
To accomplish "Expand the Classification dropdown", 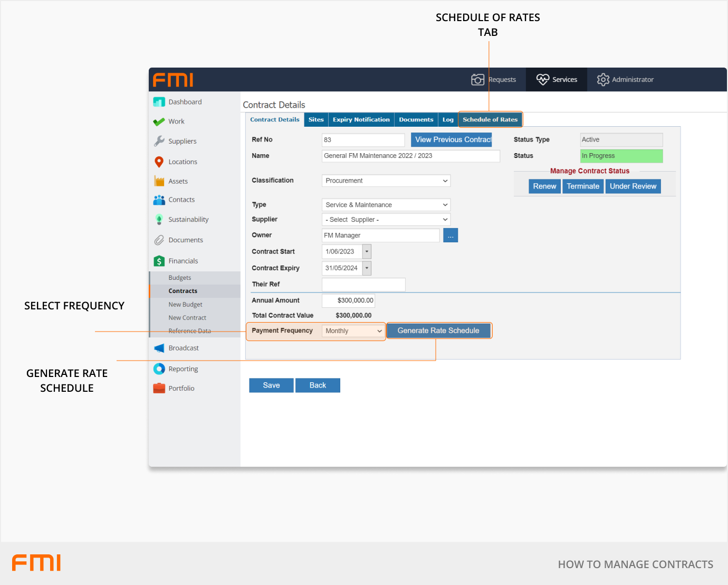I will pyautogui.click(x=386, y=181).
